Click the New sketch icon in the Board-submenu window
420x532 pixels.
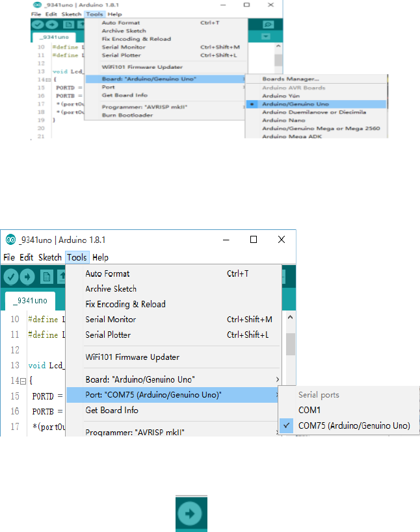tap(68, 25)
